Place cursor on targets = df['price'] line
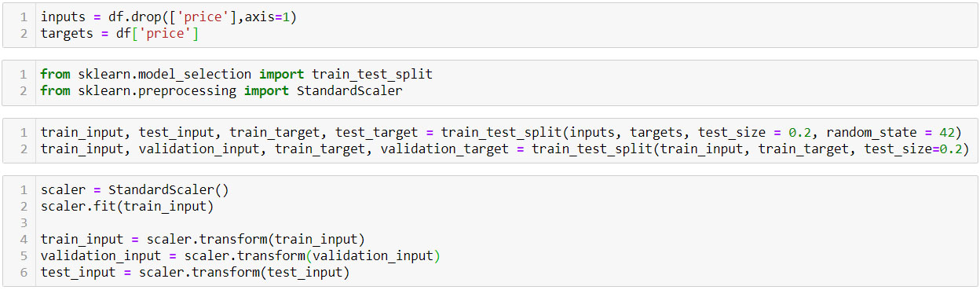980x290 pixels. pyautogui.click(x=120, y=34)
